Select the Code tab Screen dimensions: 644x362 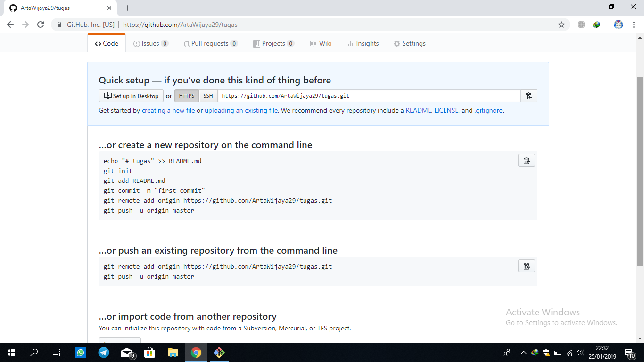coord(107,43)
